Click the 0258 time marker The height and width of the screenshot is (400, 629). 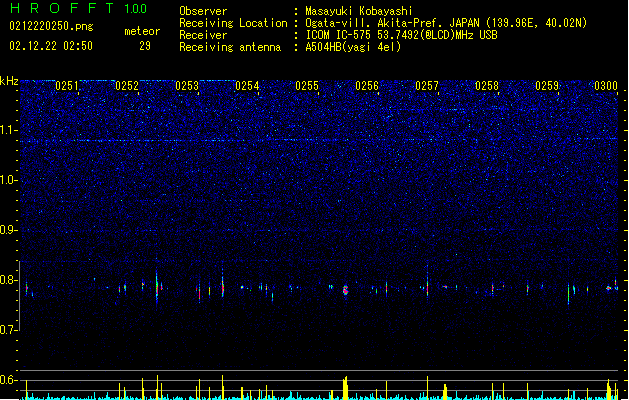tap(487, 86)
